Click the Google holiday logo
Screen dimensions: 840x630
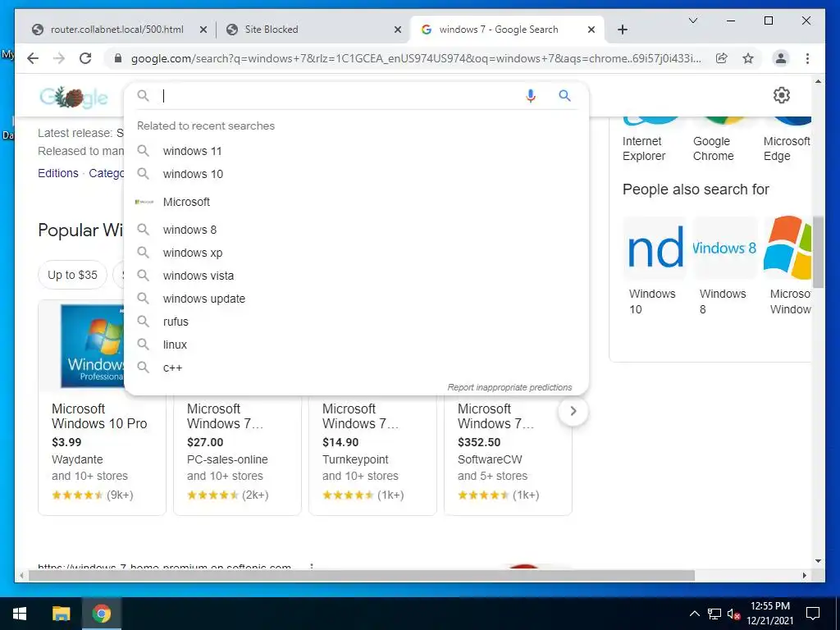pyautogui.click(x=74, y=97)
